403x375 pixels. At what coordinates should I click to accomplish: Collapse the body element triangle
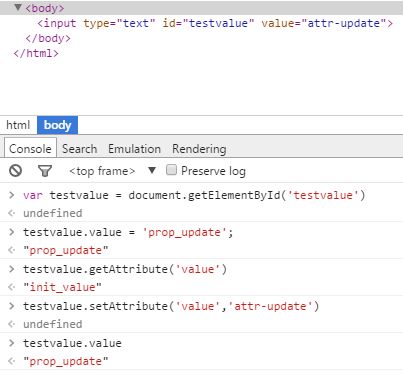pos(18,7)
